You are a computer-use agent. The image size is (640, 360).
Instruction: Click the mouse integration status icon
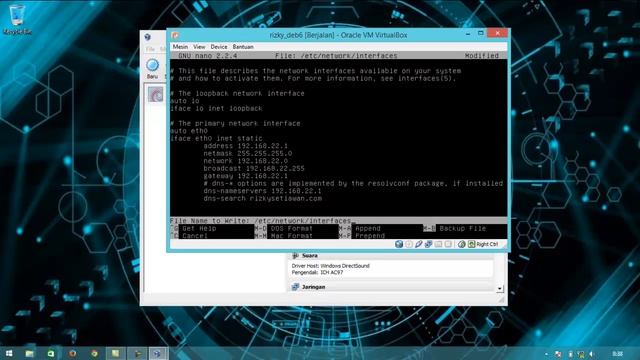[461, 244]
